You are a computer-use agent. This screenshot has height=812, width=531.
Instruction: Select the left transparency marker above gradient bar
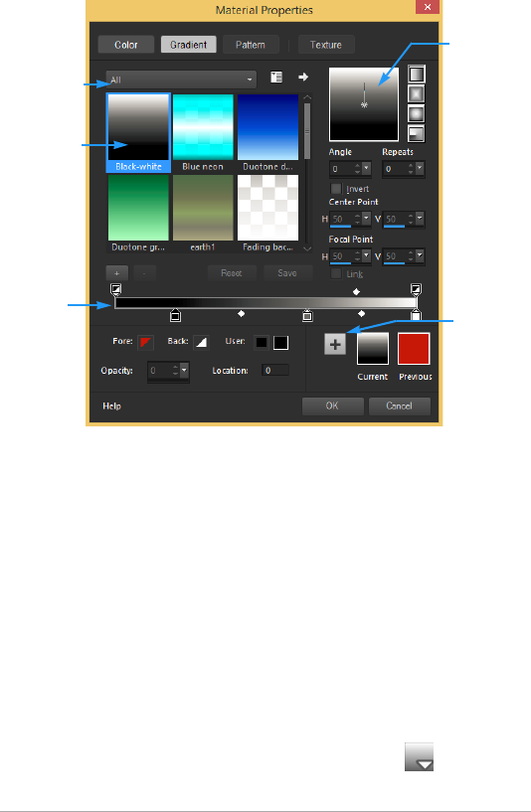tap(116, 289)
